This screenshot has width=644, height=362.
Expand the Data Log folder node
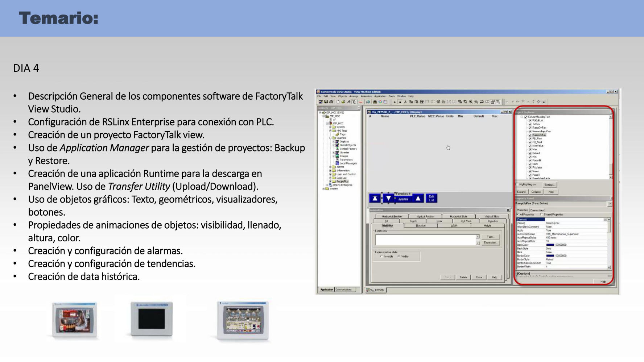[330, 178]
